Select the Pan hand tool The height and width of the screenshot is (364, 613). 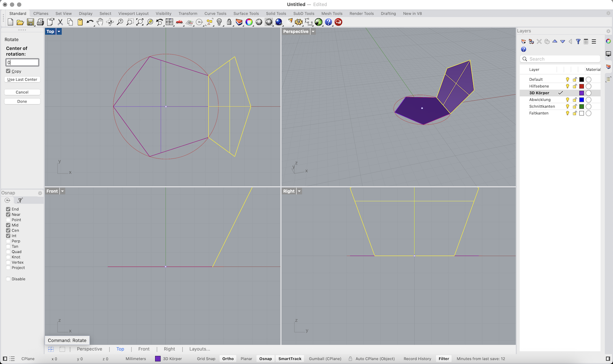[100, 22]
